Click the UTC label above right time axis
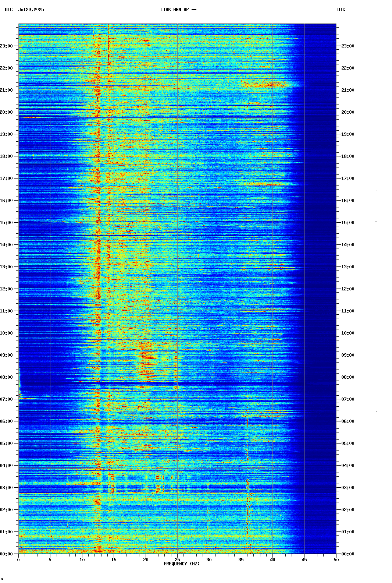The width and height of the screenshot is (392, 583). tap(341, 10)
